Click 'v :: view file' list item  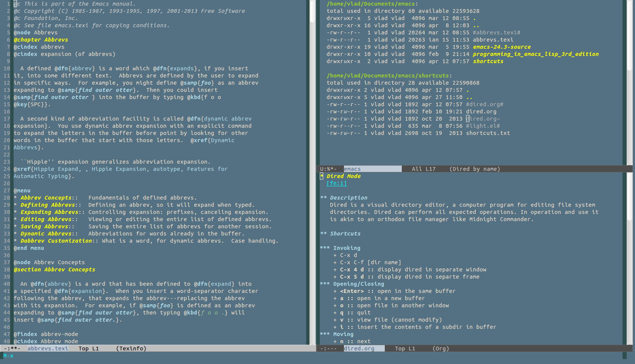(387, 320)
